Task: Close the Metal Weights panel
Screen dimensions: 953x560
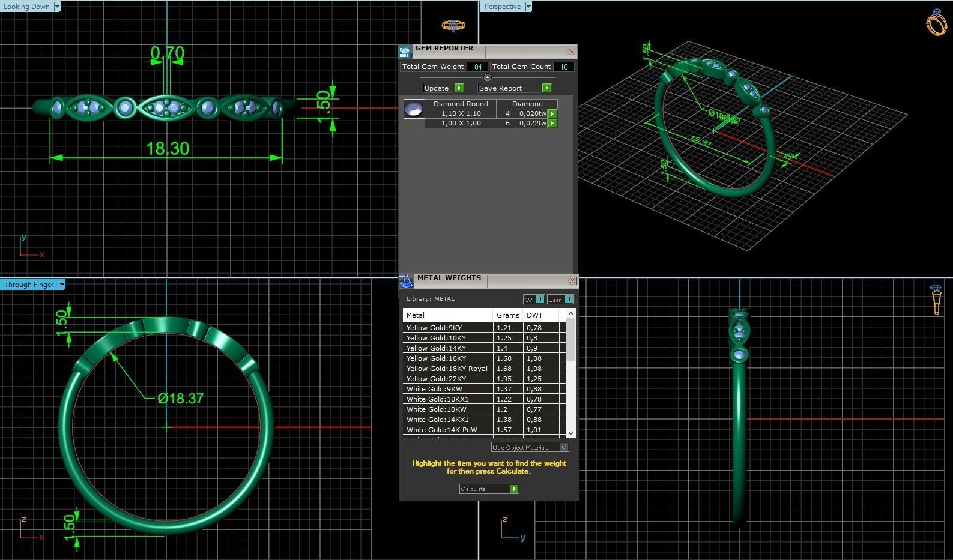Action: pos(572,280)
